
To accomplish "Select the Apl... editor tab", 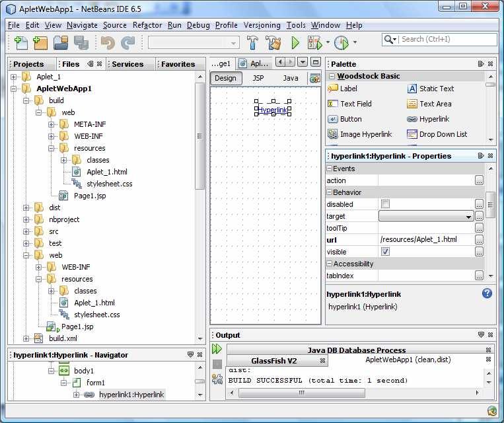I will [x=254, y=63].
